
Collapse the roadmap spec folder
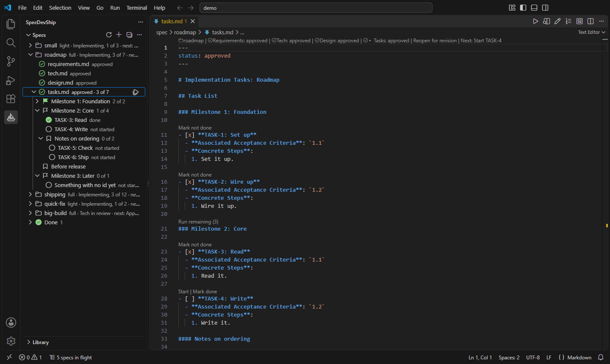click(x=30, y=55)
